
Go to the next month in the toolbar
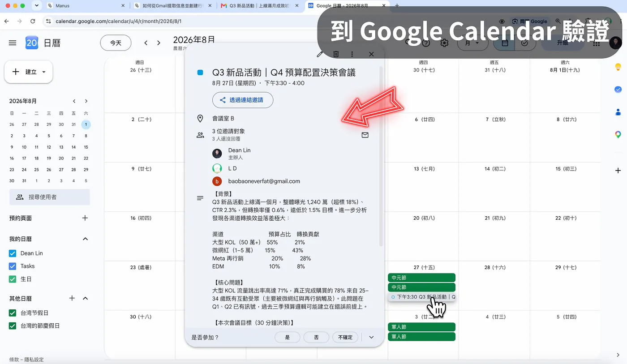coord(159,43)
